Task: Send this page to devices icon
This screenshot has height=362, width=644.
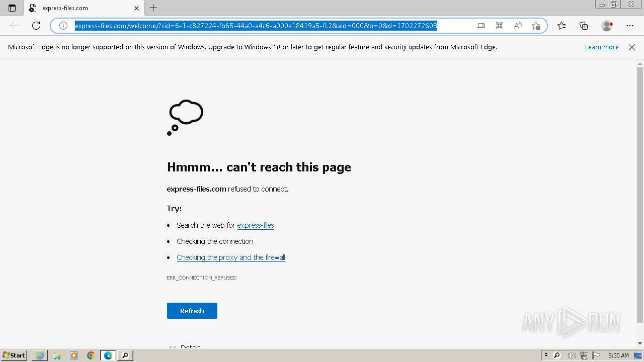Action: tap(481, 26)
